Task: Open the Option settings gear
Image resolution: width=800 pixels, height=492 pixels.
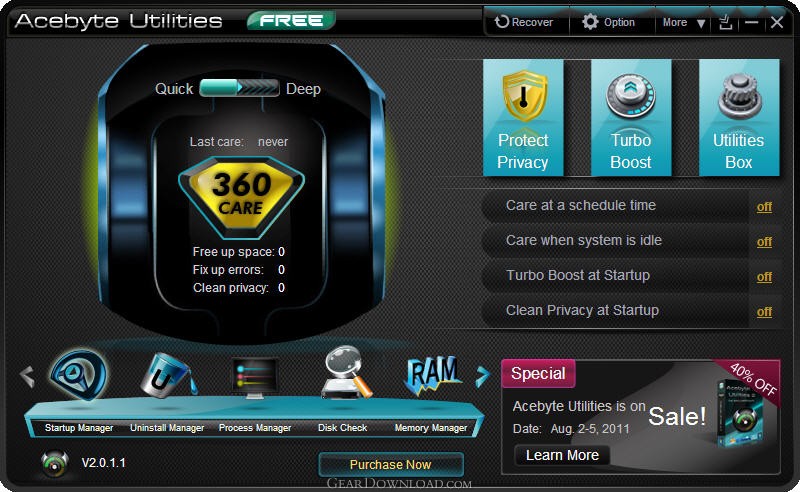Action: 609,22
